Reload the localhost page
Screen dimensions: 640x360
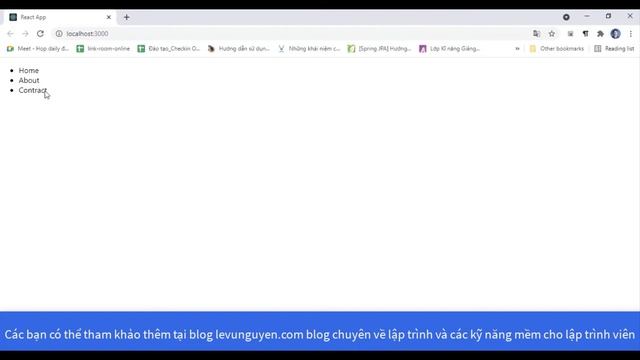tap(40, 33)
